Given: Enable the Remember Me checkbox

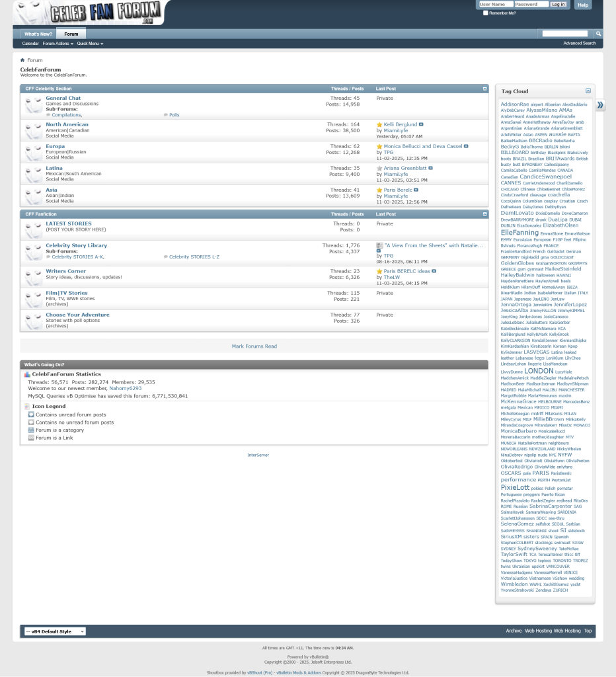Looking at the screenshot, I should [486, 13].
